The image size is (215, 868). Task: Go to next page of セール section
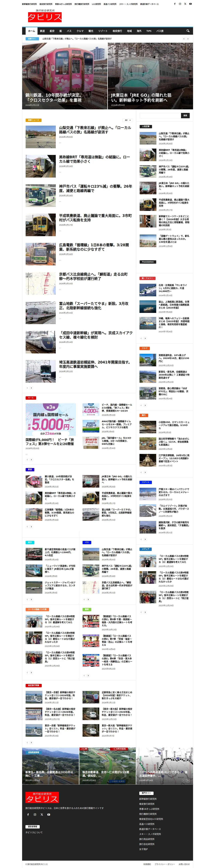click(x=31, y=459)
